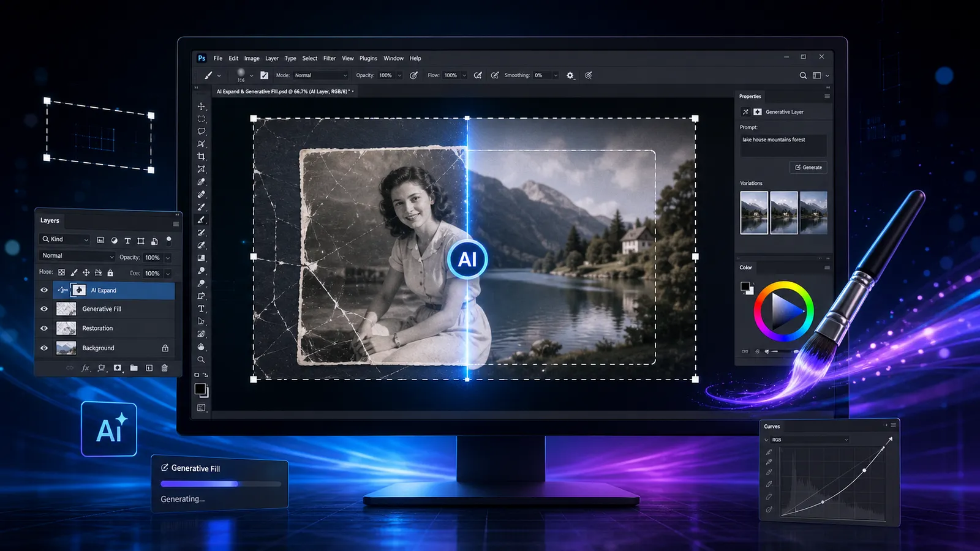
Task: Click the Quick Mask mode icon below swatches
Action: pyautogui.click(x=201, y=408)
